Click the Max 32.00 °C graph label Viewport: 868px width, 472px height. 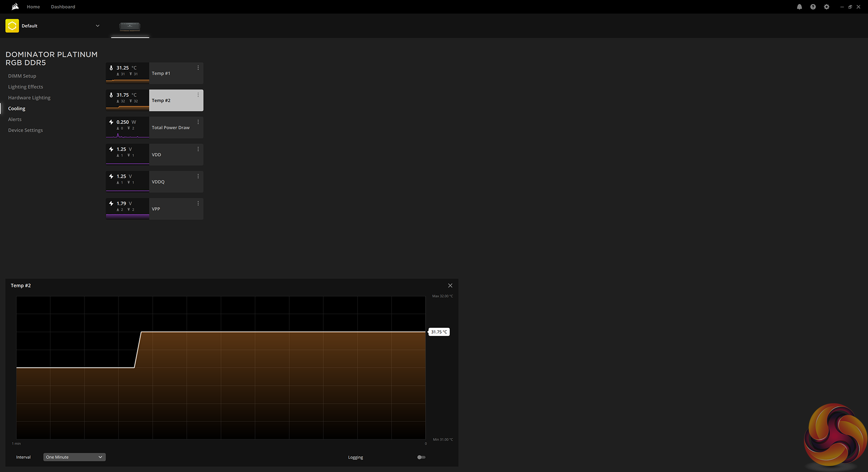443,296
